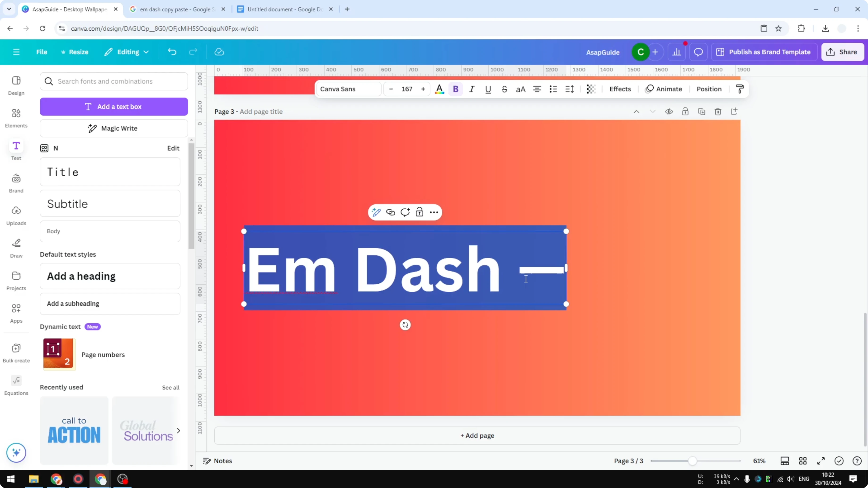868x488 pixels.
Task: Click the Add page button below the canvas
Action: click(476, 435)
